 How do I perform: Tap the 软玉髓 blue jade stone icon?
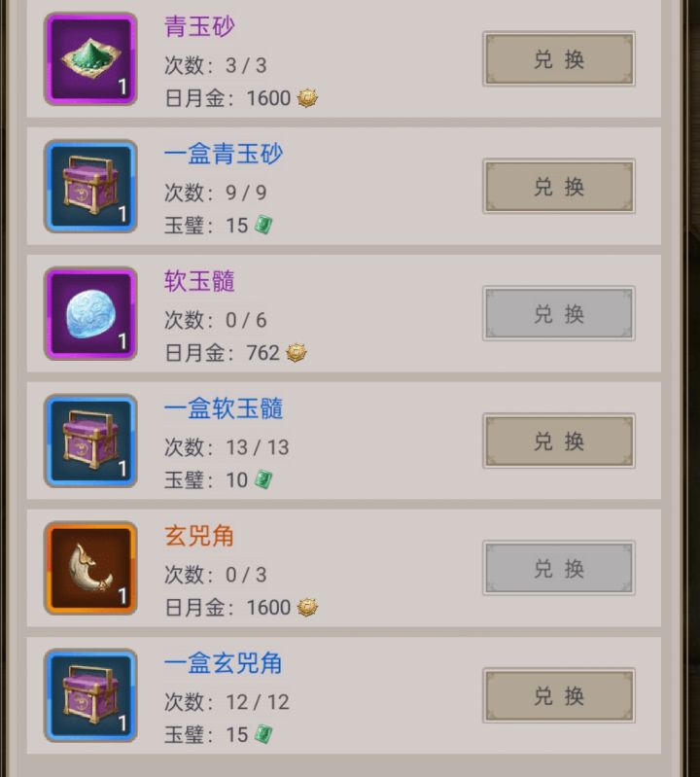90,314
